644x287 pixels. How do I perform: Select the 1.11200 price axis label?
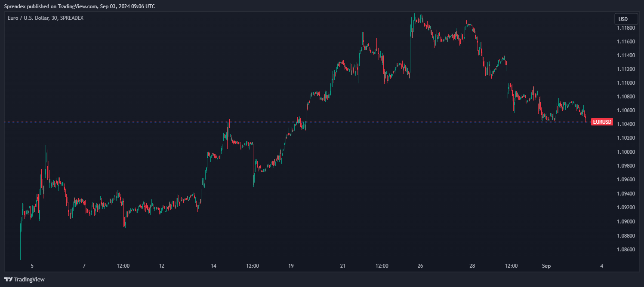tap(626, 69)
